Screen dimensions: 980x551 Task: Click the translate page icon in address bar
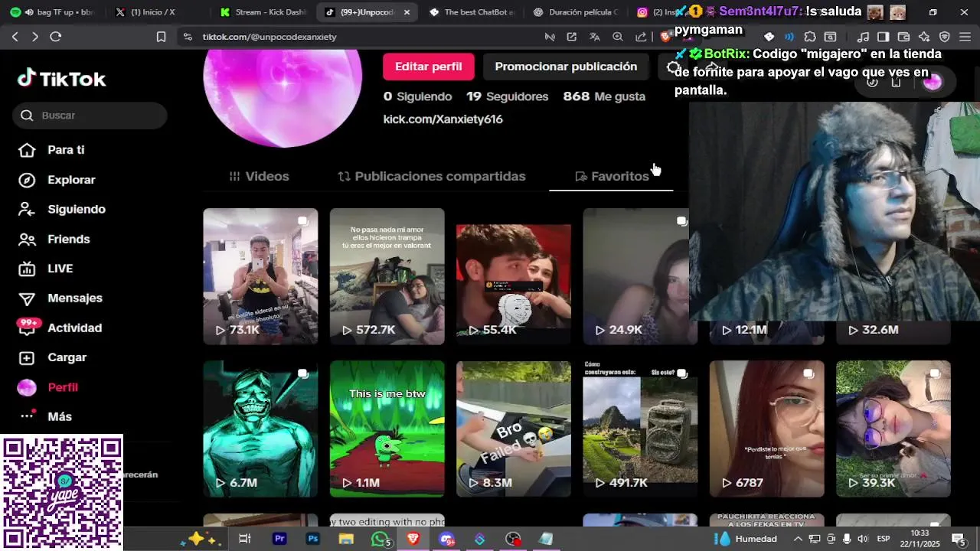[x=594, y=37]
